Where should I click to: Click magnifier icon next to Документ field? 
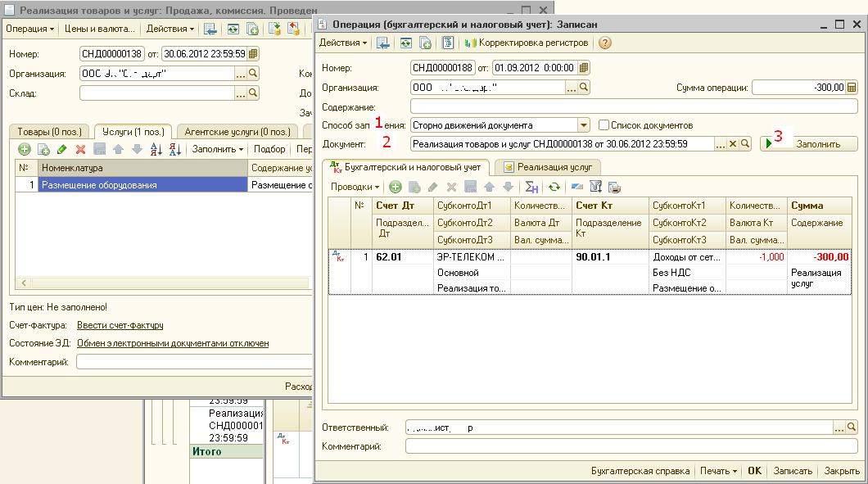tap(745, 144)
